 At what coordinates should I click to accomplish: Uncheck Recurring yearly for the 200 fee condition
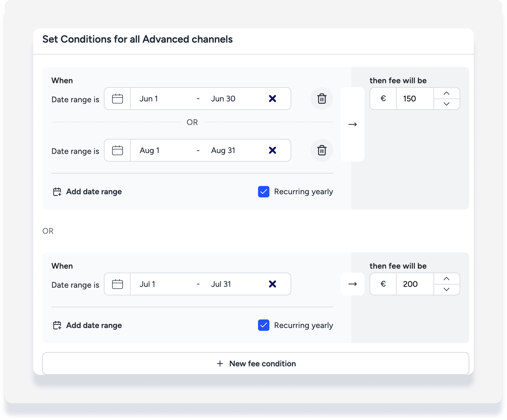tap(264, 325)
